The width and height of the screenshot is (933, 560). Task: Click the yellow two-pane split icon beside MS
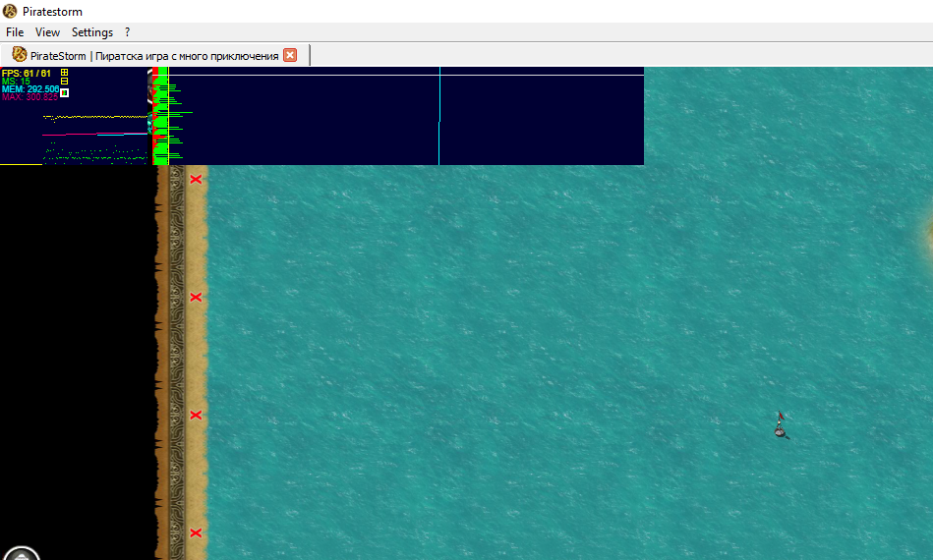[64, 81]
